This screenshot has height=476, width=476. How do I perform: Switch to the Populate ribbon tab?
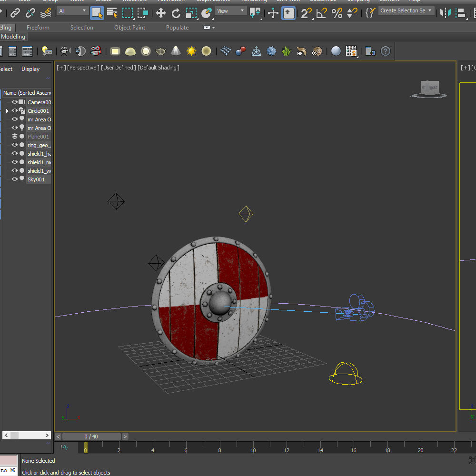click(x=177, y=28)
